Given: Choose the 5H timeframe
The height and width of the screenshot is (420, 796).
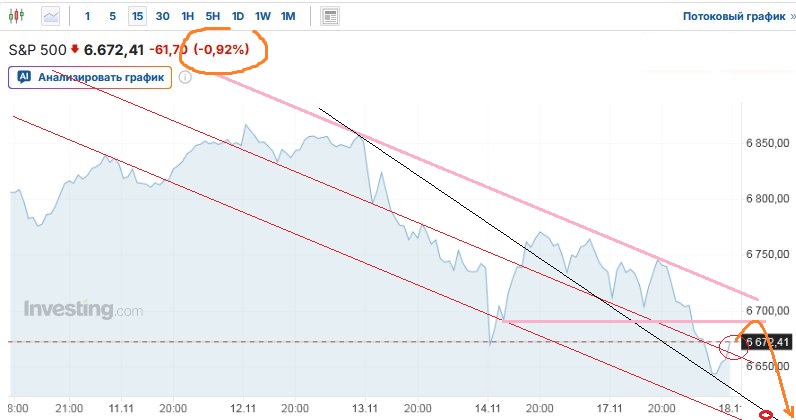Looking at the screenshot, I should coord(212,16).
